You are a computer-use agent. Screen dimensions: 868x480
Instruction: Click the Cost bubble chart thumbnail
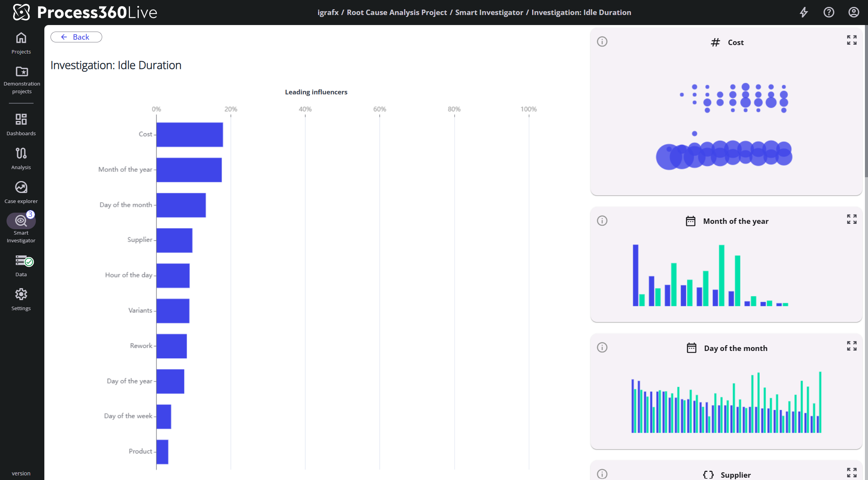[724, 126]
